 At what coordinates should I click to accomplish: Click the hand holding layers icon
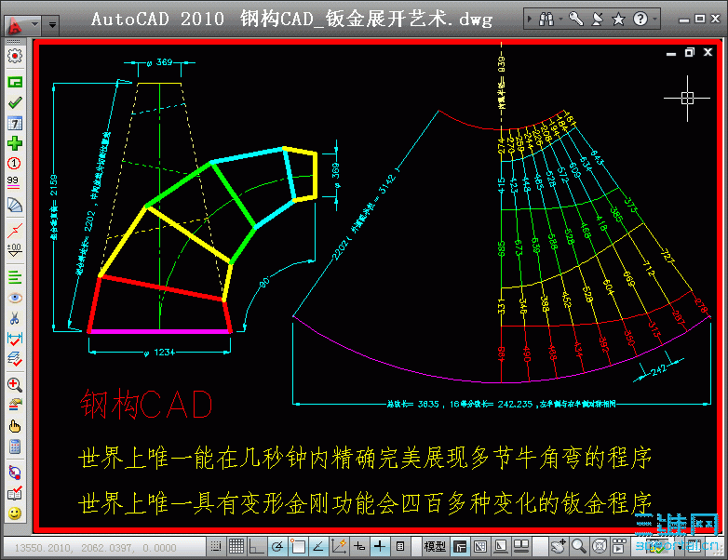coord(15,405)
